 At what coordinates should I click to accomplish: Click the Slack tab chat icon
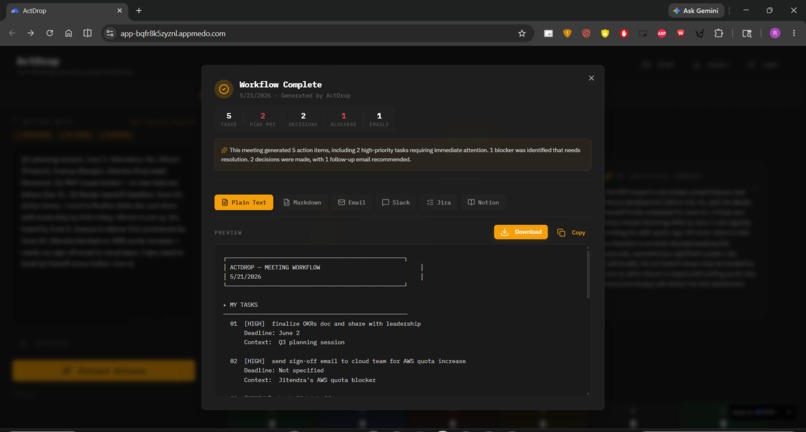tap(386, 202)
